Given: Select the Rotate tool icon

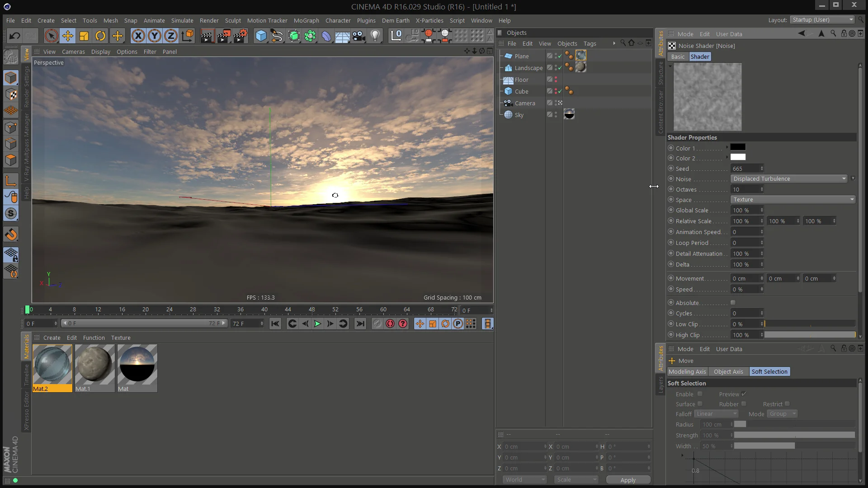Looking at the screenshot, I should pyautogui.click(x=100, y=36).
